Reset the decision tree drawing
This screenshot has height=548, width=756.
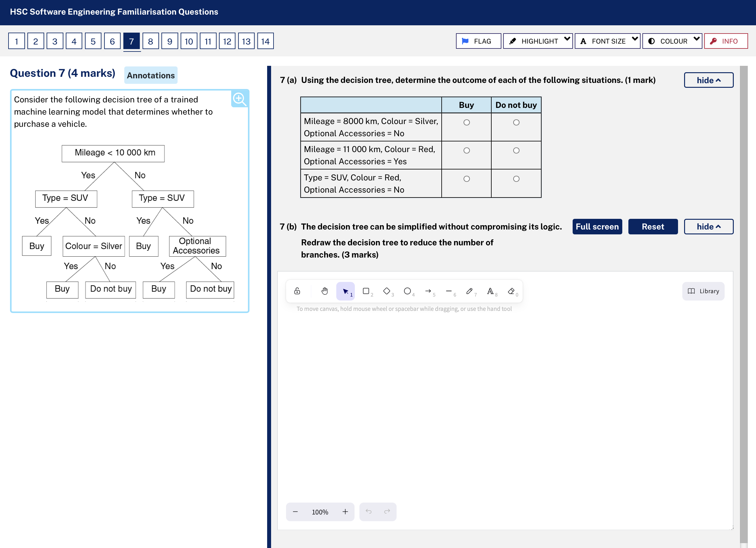(x=653, y=226)
